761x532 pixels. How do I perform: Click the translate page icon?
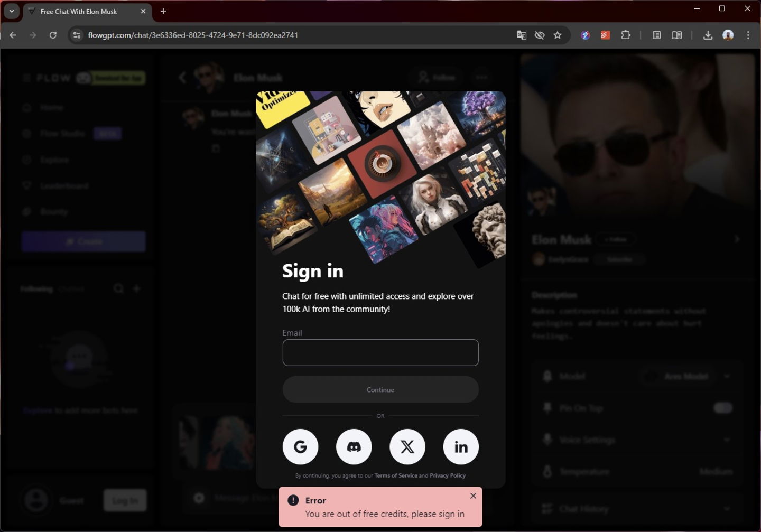coord(522,35)
